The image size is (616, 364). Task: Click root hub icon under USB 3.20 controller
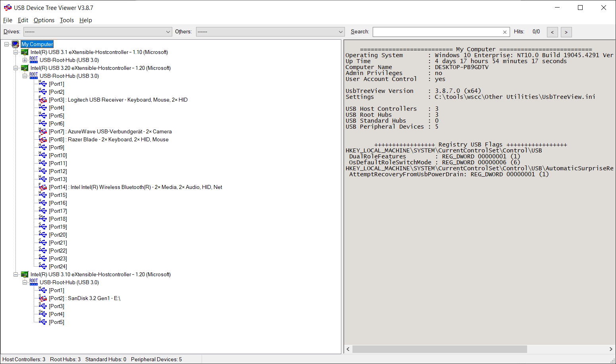(x=34, y=76)
